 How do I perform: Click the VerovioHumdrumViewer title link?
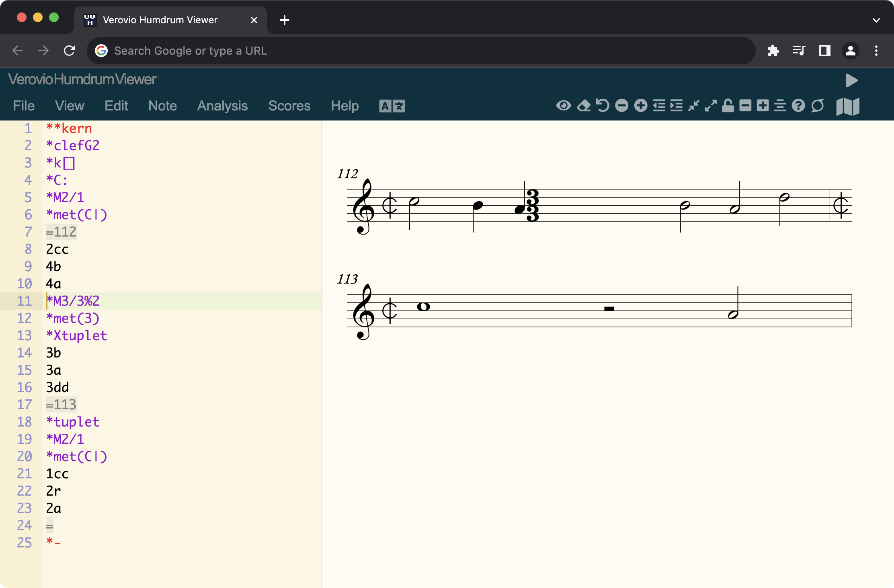pyautogui.click(x=82, y=80)
